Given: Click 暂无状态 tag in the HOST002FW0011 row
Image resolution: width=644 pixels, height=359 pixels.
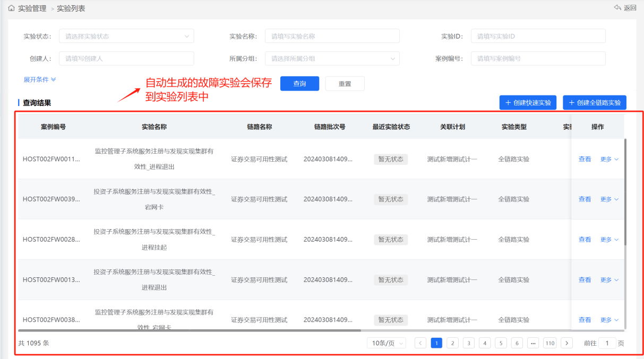Looking at the screenshot, I should pyautogui.click(x=391, y=159).
